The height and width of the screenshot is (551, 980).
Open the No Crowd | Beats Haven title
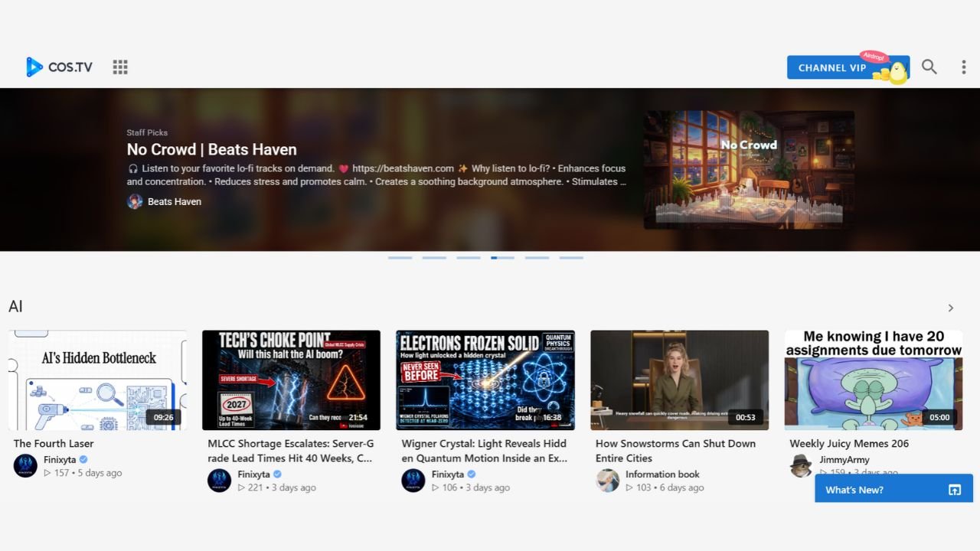tap(211, 149)
